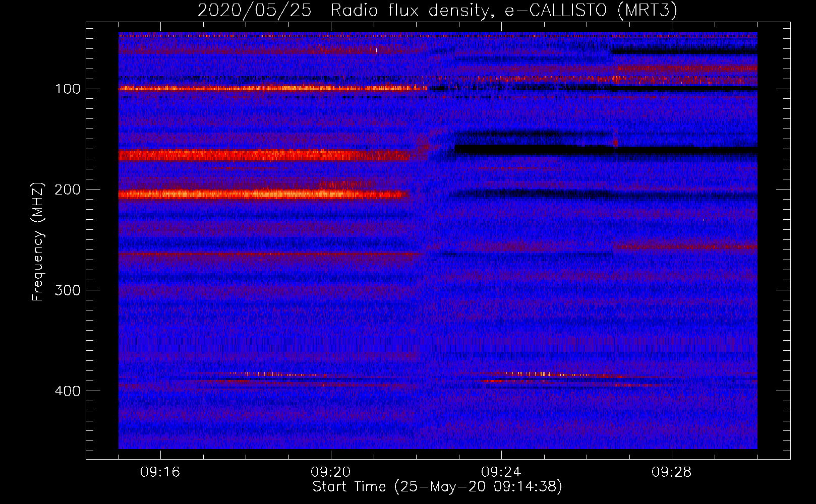Click the 200 frequency tick label
This screenshot has height=504, width=816.
(68, 190)
